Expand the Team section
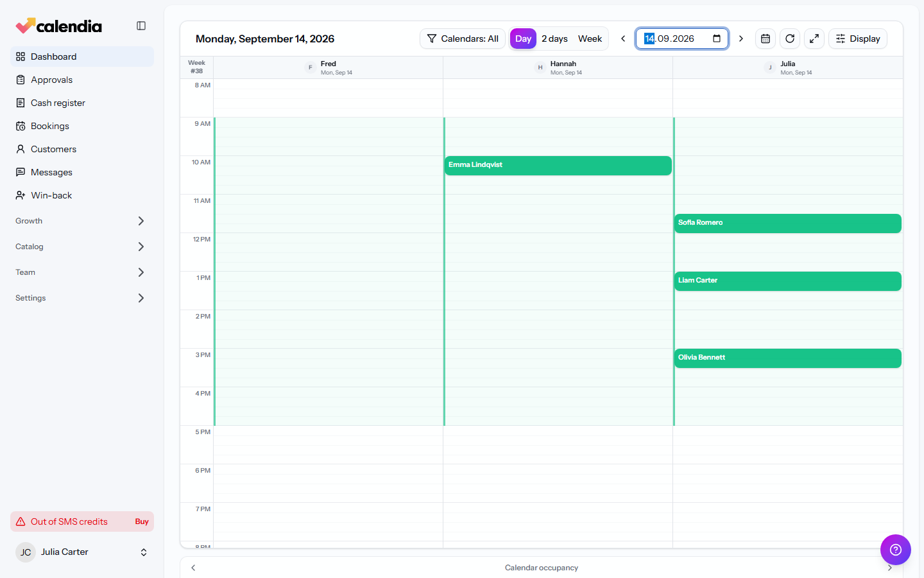This screenshot has width=924, height=578. tap(82, 272)
